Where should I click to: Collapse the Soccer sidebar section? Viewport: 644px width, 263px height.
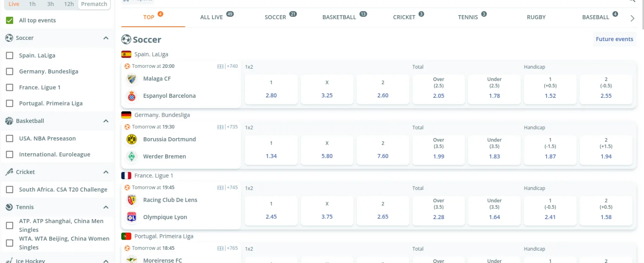pyautogui.click(x=106, y=38)
